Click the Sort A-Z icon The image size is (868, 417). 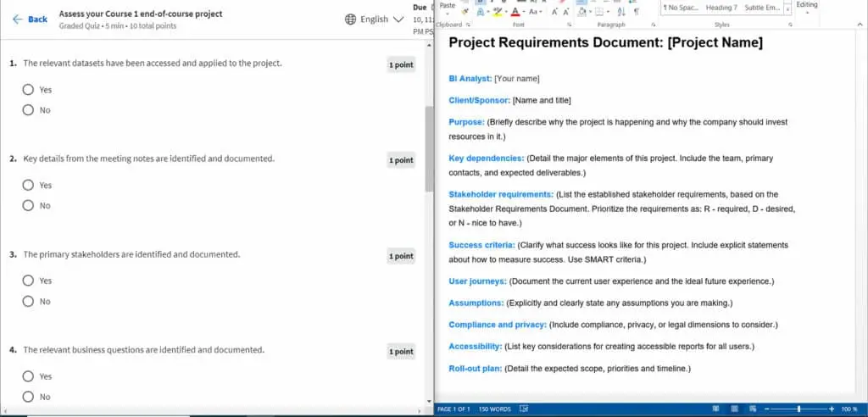pos(621,12)
